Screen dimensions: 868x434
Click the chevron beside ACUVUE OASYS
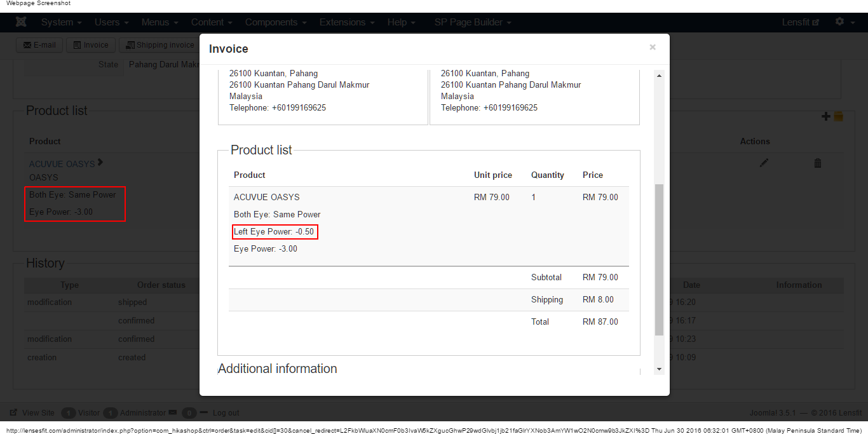click(100, 163)
